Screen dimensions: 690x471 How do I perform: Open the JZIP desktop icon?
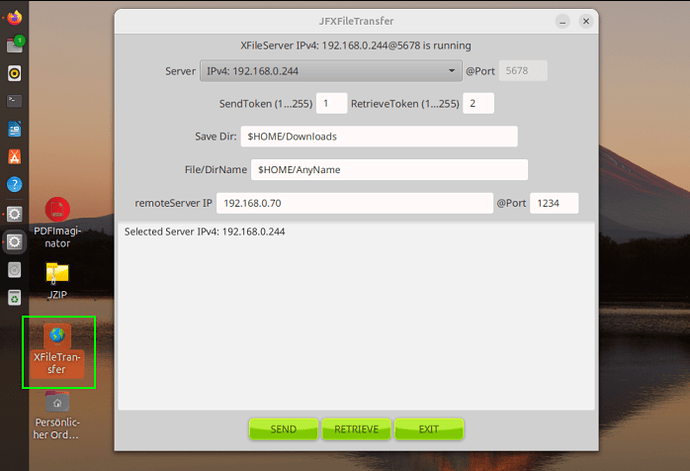[x=57, y=281]
